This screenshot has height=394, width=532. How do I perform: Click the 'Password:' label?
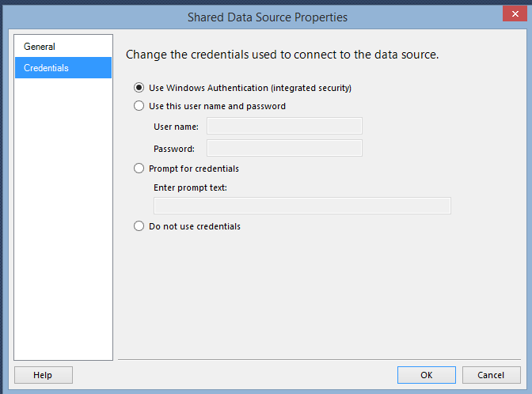[174, 149]
